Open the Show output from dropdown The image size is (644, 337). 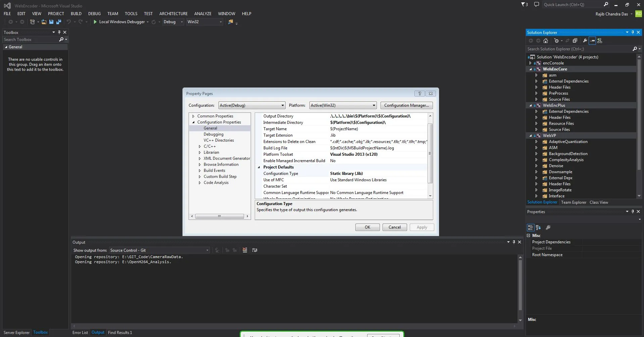click(x=159, y=250)
